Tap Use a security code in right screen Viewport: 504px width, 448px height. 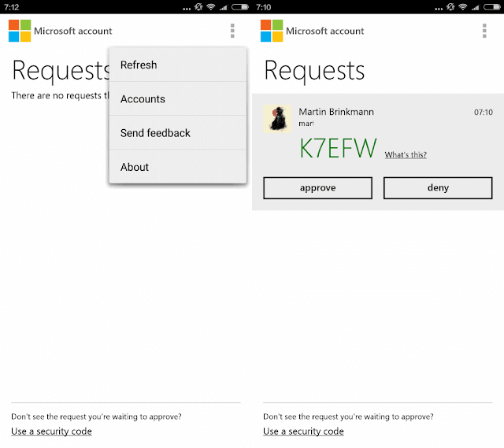click(303, 431)
